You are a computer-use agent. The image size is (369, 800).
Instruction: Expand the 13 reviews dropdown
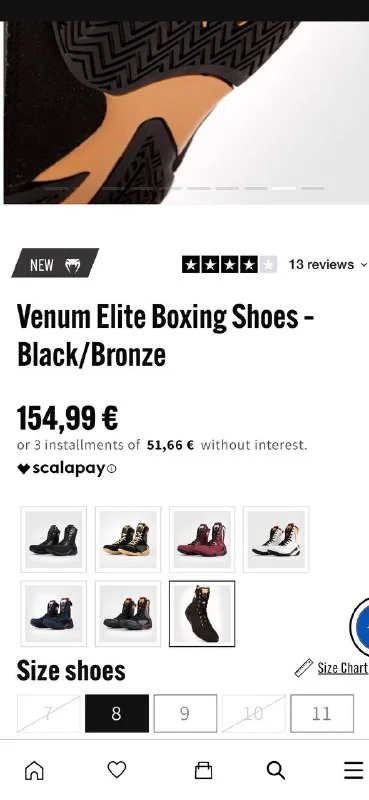click(327, 264)
